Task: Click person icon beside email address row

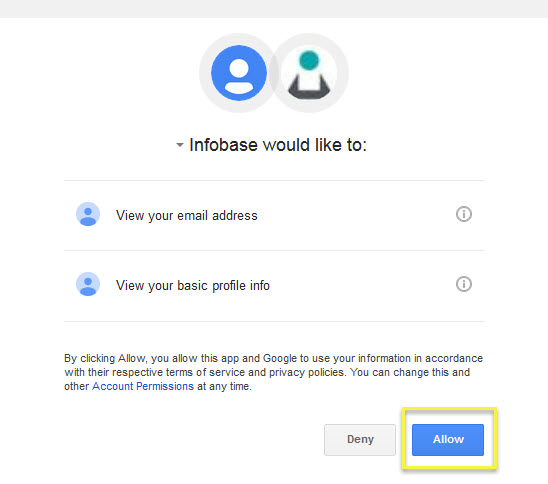Action: (88, 214)
